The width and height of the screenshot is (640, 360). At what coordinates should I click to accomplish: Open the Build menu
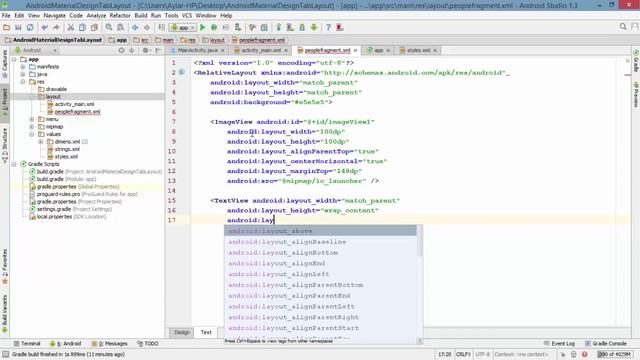[x=141, y=16]
